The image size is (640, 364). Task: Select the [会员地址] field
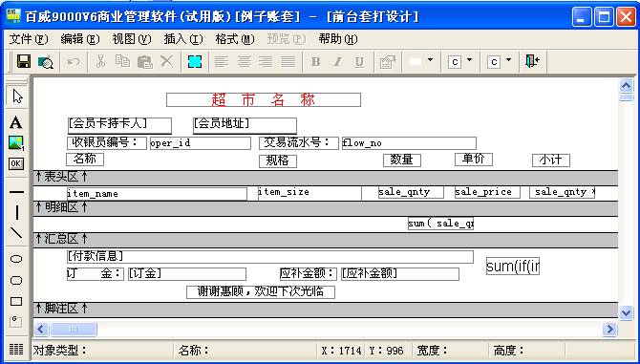[x=245, y=125]
